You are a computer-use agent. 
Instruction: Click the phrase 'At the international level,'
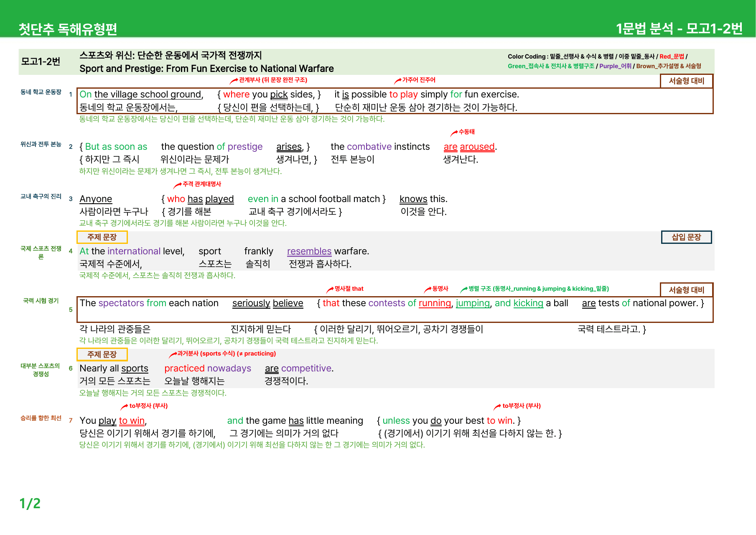click(x=132, y=251)
